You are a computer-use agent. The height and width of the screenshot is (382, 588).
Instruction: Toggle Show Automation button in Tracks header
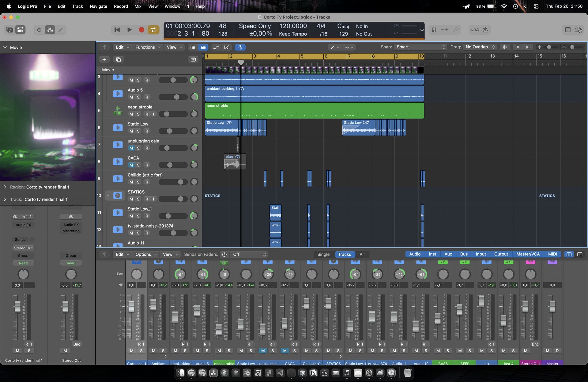[x=216, y=47]
